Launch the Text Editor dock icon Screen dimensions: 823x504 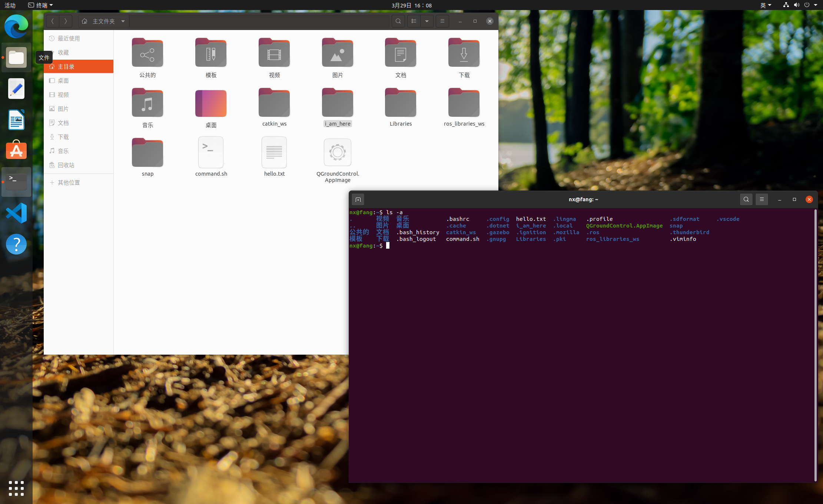[16, 89]
